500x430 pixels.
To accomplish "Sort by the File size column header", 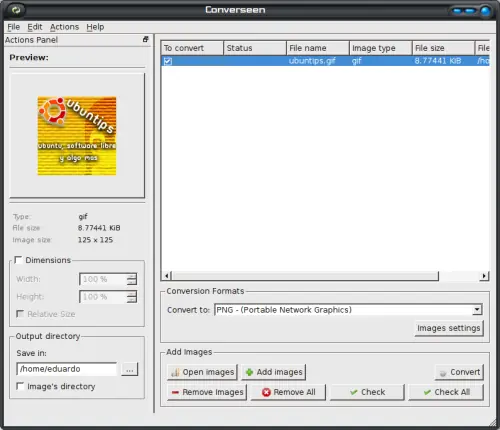I will 443,48.
